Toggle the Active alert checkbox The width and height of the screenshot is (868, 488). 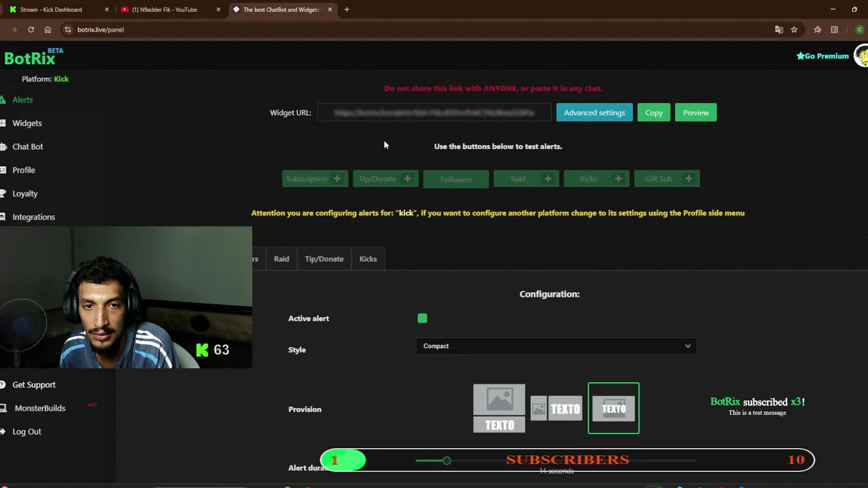tap(422, 319)
